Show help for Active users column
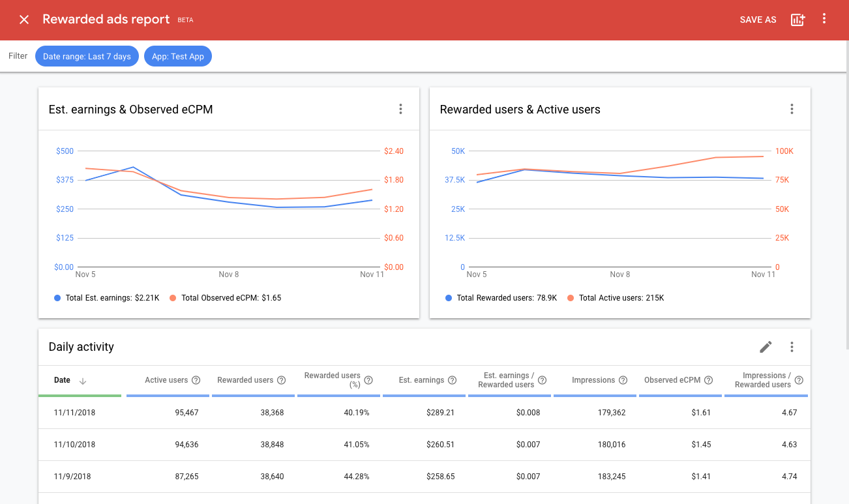The width and height of the screenshot is (849, 504). point(196,380)
